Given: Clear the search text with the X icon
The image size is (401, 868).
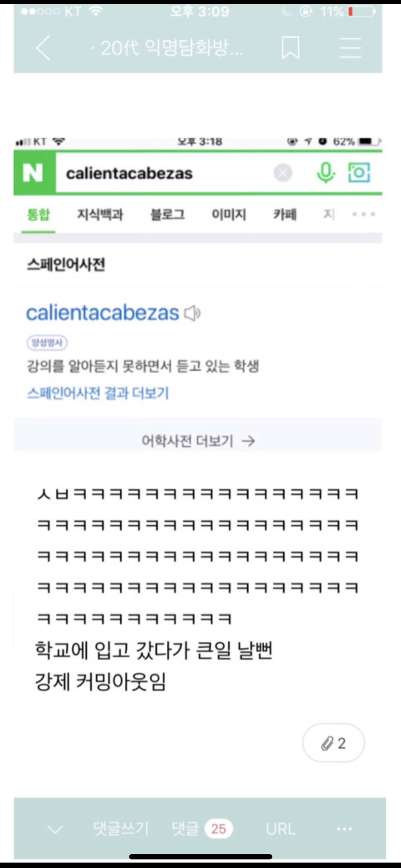Looking at the screenshot, I should click(283, 173).
